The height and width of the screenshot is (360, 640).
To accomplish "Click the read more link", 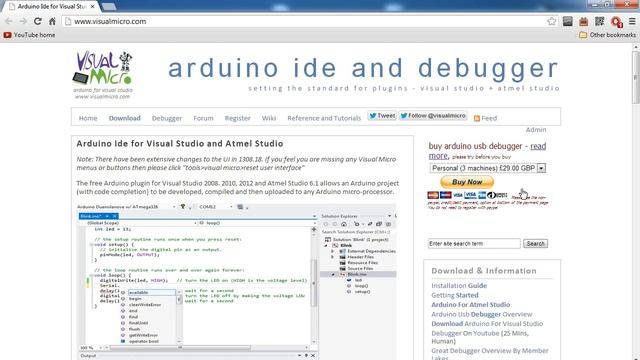I will (487, 151).
